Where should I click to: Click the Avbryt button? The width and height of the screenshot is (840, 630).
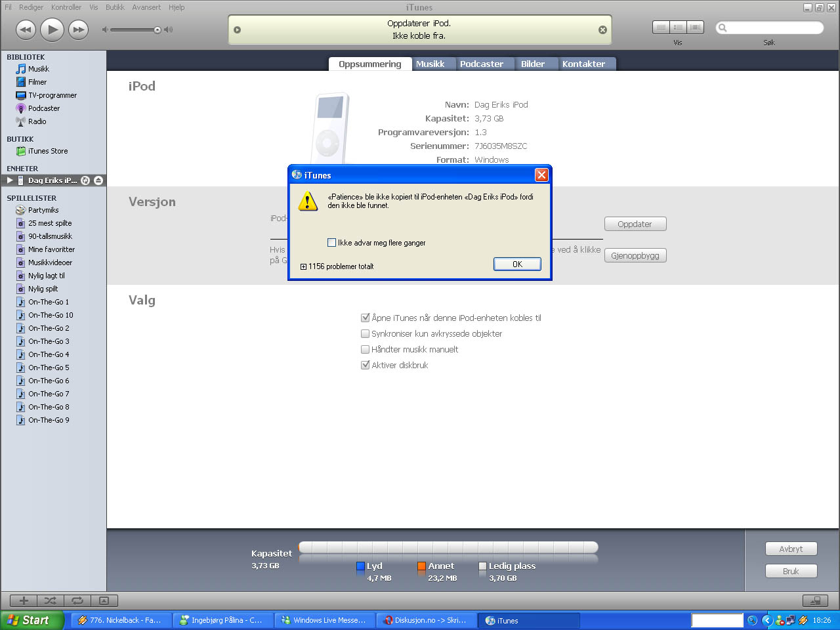[791, 549]
